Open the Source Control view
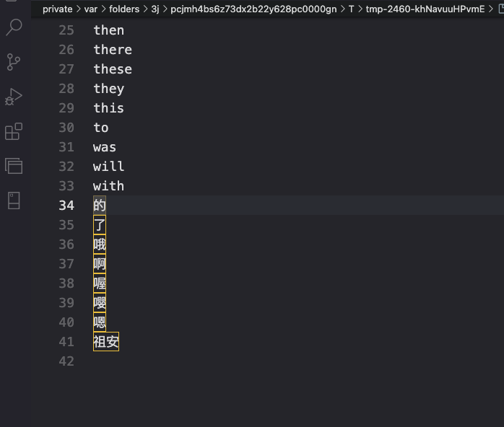 pyautogui.click(x=14, y=62)
